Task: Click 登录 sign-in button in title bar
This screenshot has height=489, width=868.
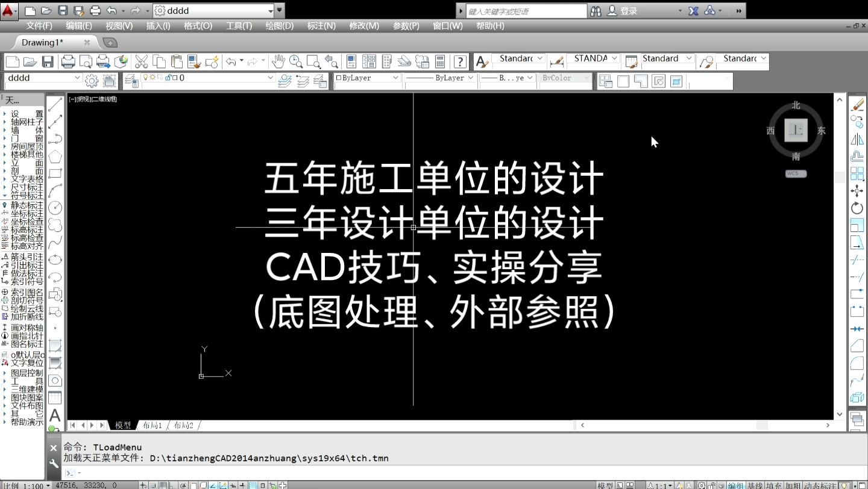Action: click(623, 11)
